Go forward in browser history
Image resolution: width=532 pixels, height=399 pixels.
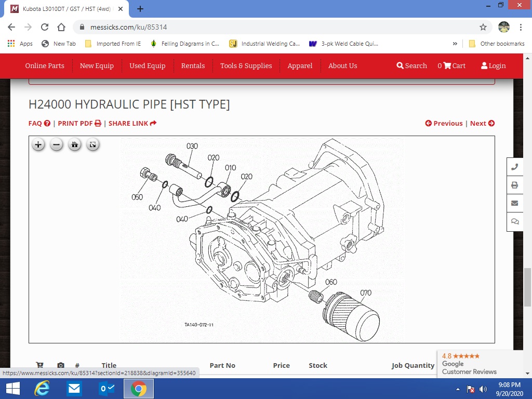point(28,27)
